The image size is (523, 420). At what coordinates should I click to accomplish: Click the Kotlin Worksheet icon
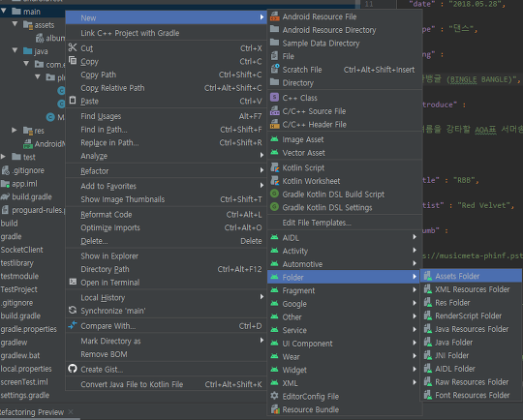(274, 180)
